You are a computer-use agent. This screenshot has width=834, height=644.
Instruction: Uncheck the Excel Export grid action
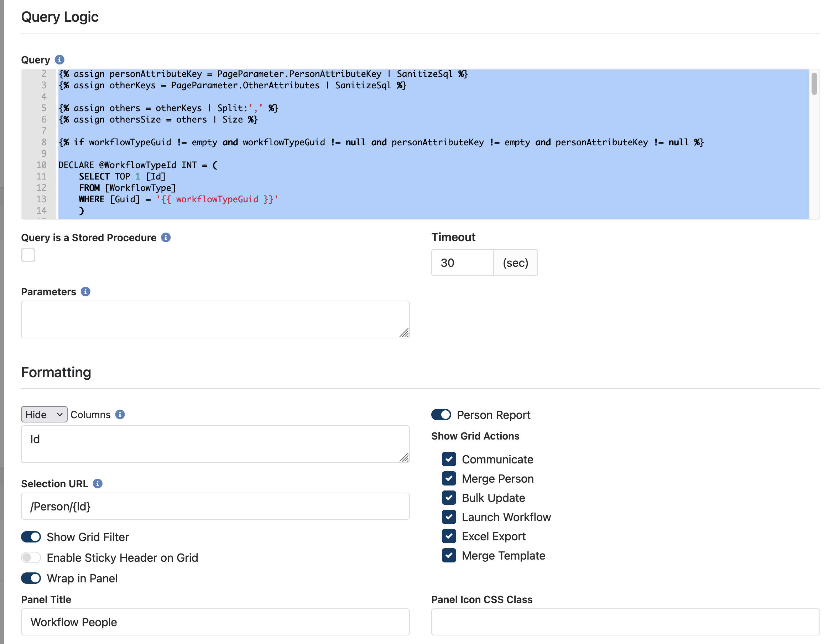(x=449, y=536)
